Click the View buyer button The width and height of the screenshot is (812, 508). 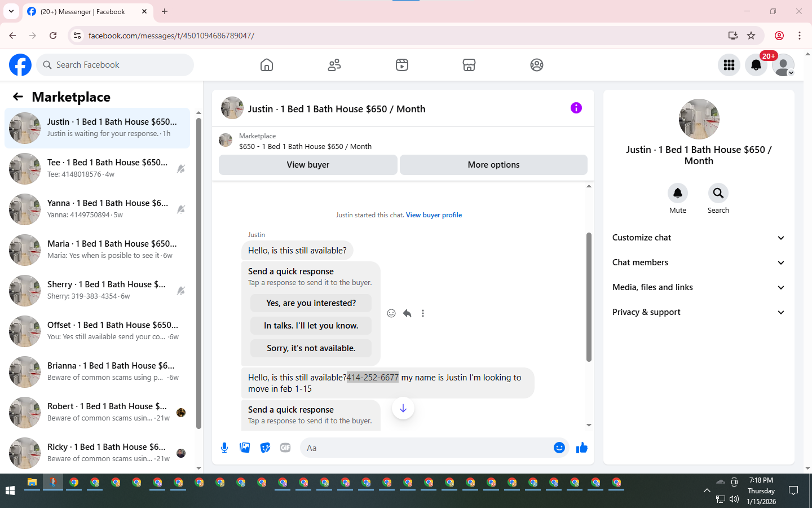(x=308, y=165)
